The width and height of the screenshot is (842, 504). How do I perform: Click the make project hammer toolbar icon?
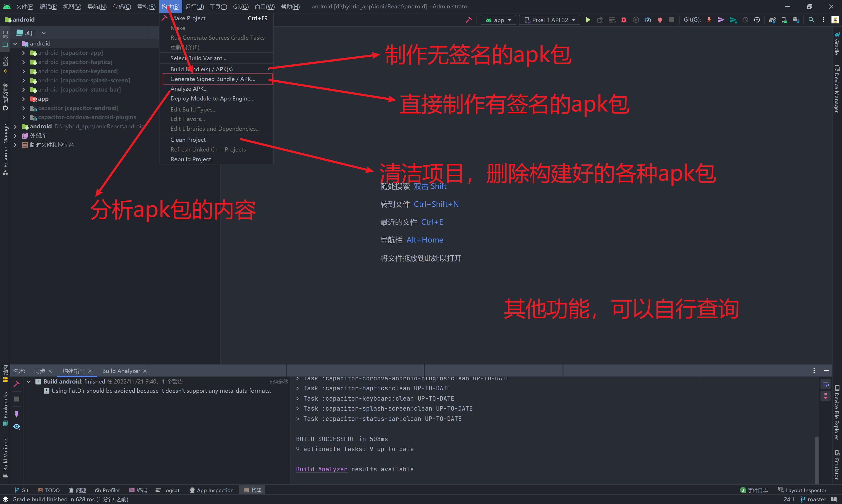pos(469,20)
